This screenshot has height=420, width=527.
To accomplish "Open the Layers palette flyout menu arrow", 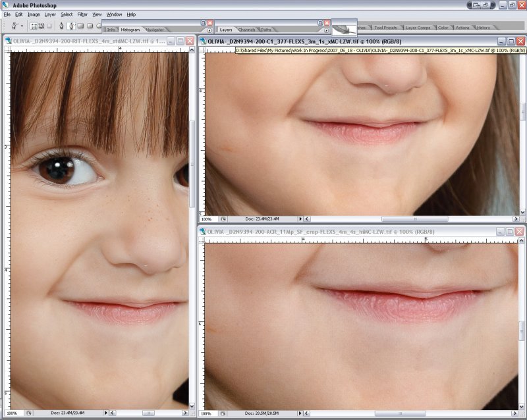I will click(326, 30).
